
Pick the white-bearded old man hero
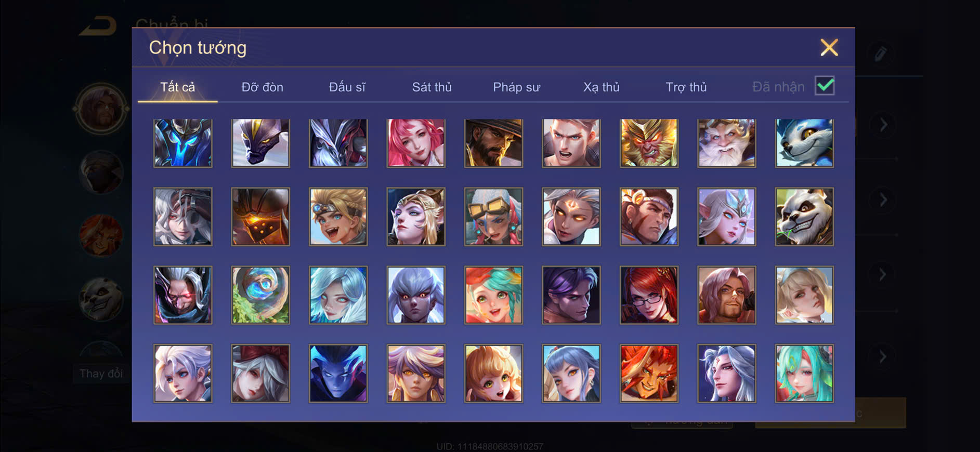coord(726,143)
